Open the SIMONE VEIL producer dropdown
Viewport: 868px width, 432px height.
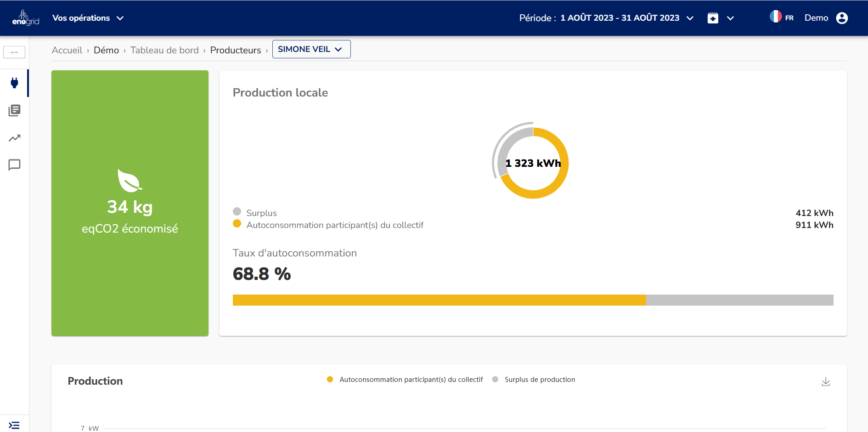point(311,49)
